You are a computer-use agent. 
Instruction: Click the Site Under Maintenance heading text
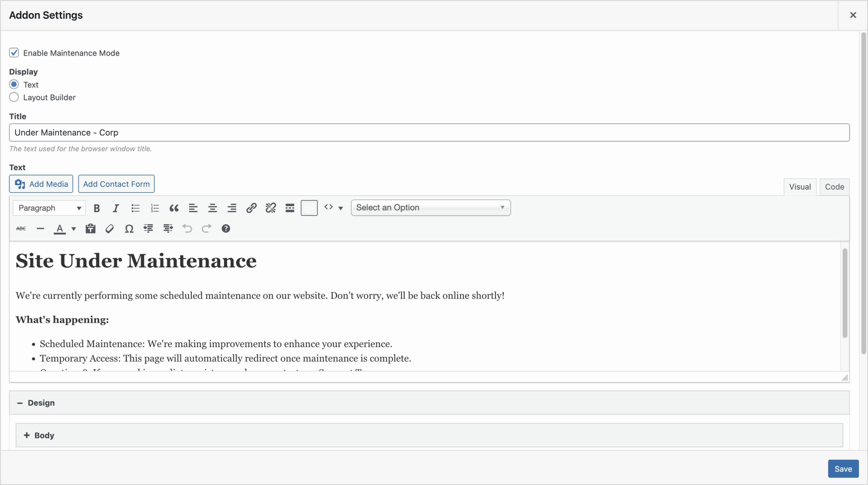pos(136,261)
